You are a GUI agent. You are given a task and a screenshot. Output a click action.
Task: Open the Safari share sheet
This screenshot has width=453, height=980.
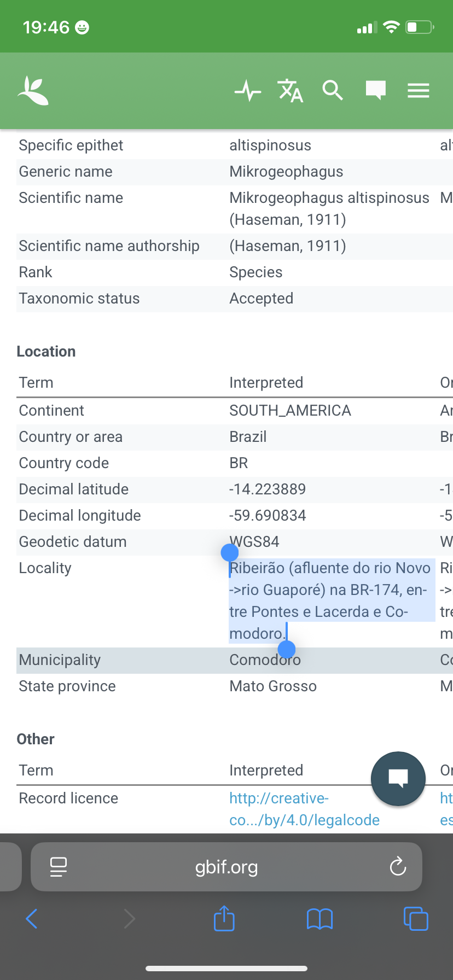pos(224,919)
